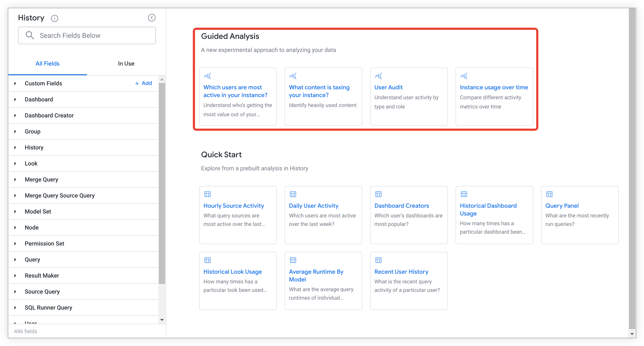Click the History info icon
644x346 pixels.
(54, 18)
